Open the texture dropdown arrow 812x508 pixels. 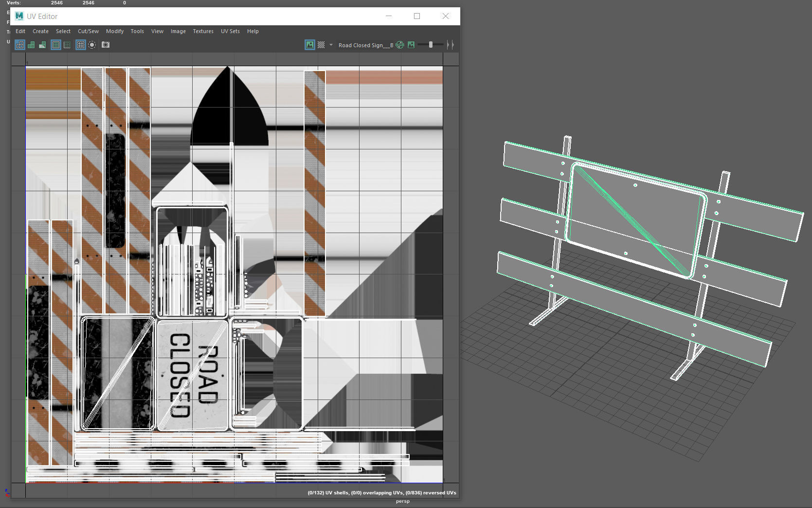(x=331, y=45)
